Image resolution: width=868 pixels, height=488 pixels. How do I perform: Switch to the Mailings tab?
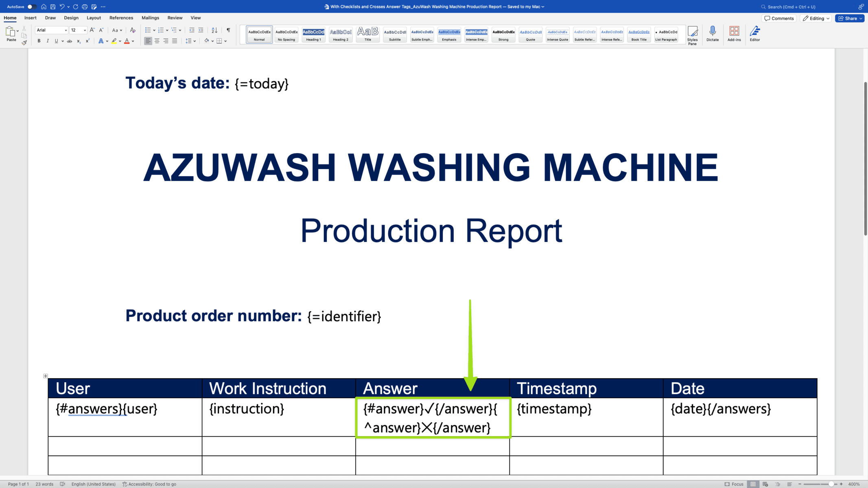tap(150, 18)
